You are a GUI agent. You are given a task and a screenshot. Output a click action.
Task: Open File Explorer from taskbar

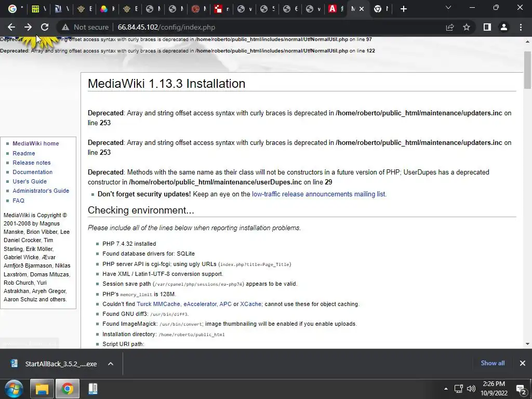pyautogui.click(x=42, y=389)
